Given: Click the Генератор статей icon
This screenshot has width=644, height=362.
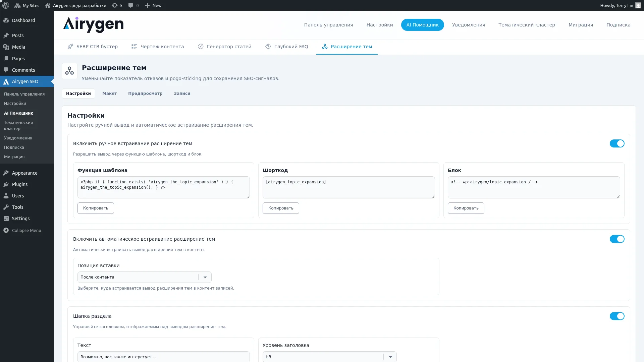Looking at the screenshot, I should 201,47.
